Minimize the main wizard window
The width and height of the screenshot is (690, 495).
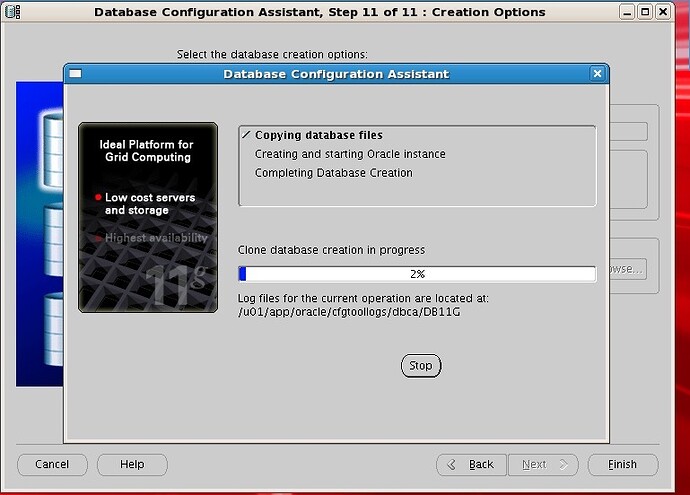pyautogui.click(x=627, y=12)
